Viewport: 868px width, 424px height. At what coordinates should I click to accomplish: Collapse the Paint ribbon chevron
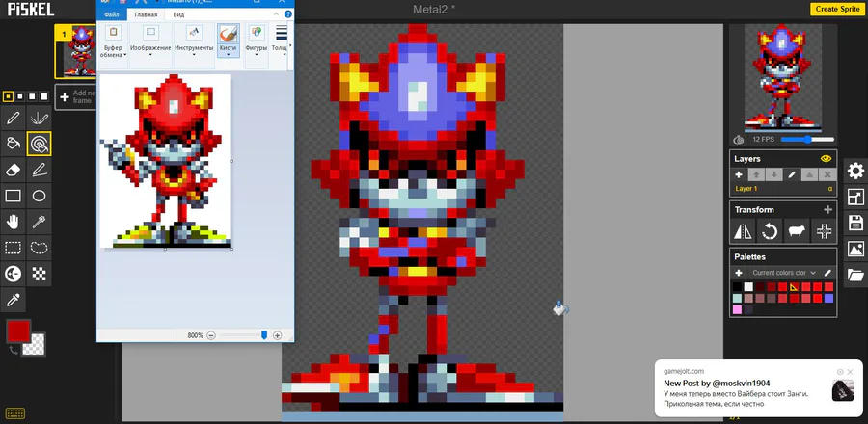(x=276, y=14)
